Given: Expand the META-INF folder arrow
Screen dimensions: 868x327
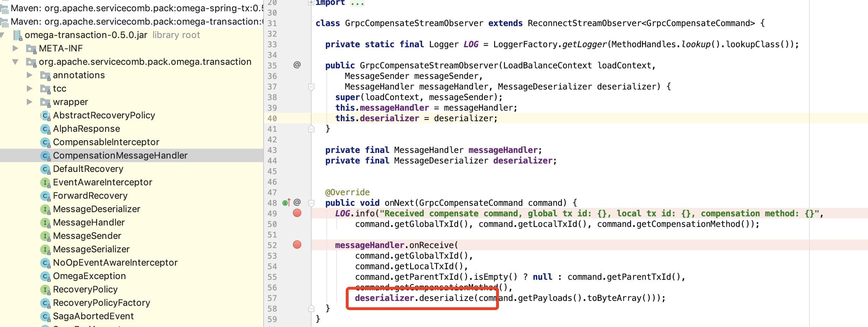Looking at the screenshot, I should point(16,48).
